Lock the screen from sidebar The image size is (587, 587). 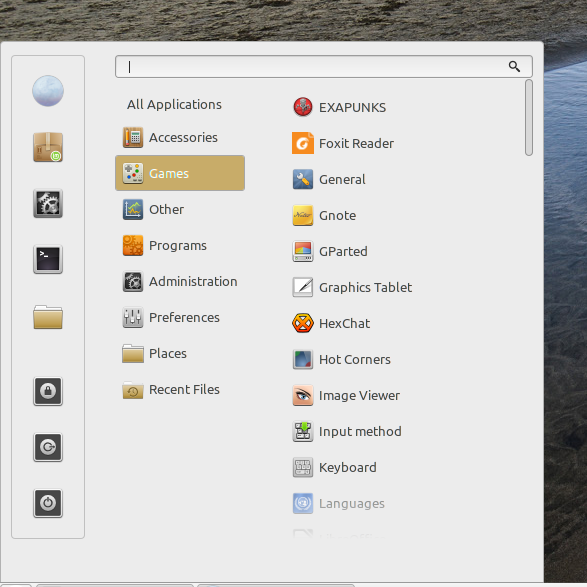point(48,391)
